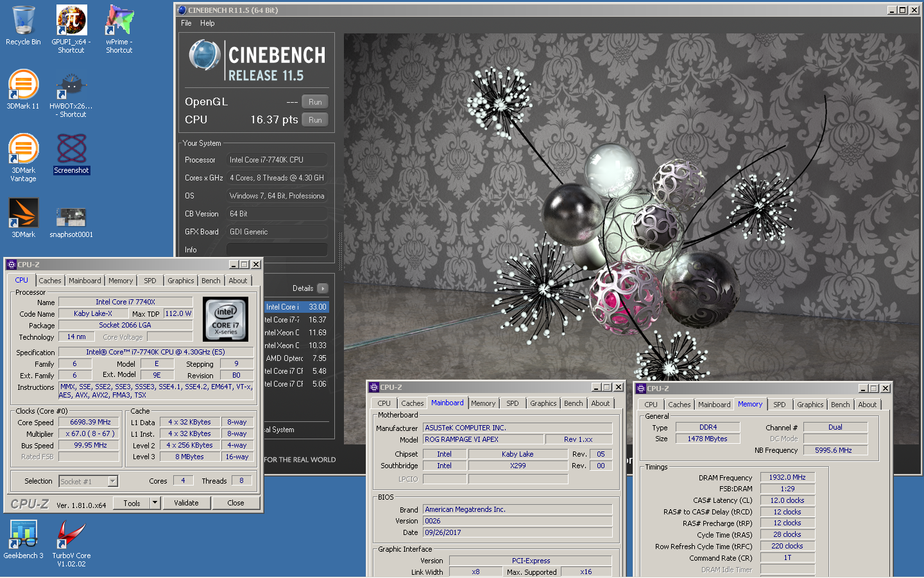This screenshot has width=924, height=578.
Task: Open the File menu in Cinebench
Action: [x=186, y=23]
